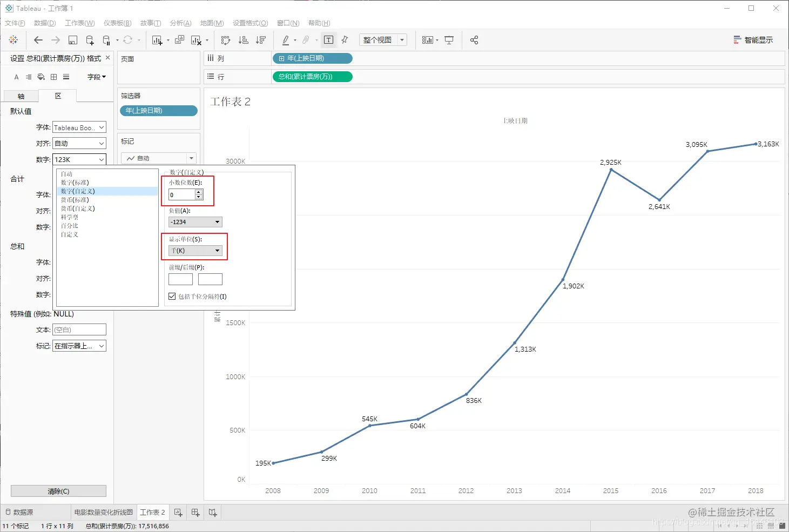Viewport: 789px width, 532px height.
Task: Select the font A format icon
Action: [16, 77]
